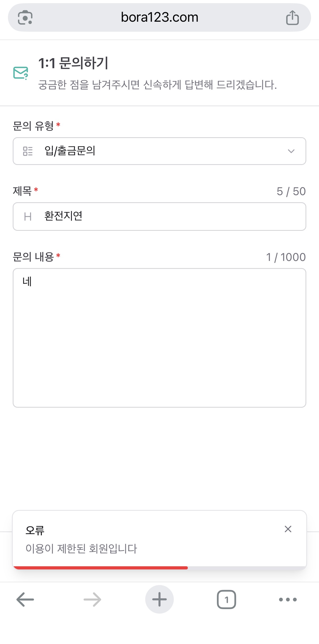Go forward with the right arrow
The width and height of the screenshot is (319, 644).
(x=92, y=599)
